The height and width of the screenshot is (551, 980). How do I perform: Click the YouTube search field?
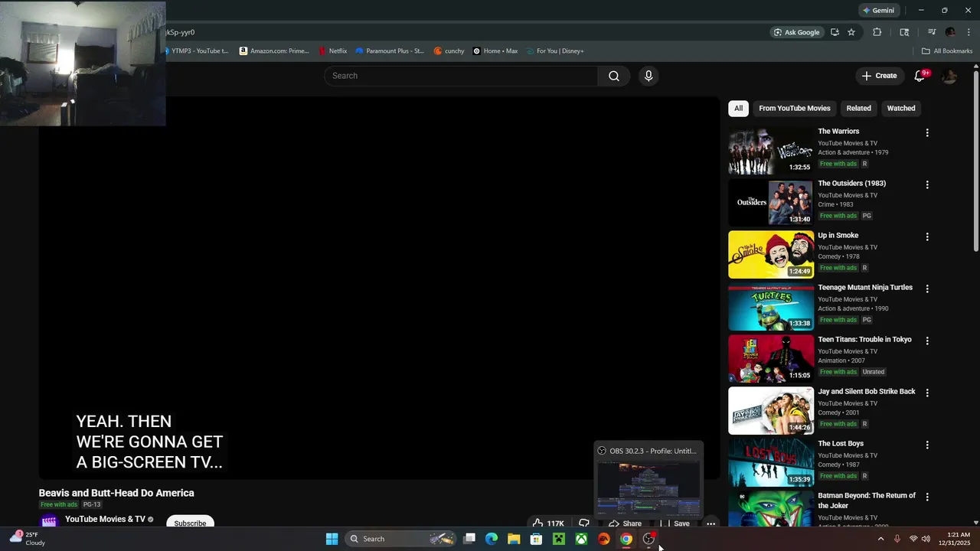tap(461, 76)
